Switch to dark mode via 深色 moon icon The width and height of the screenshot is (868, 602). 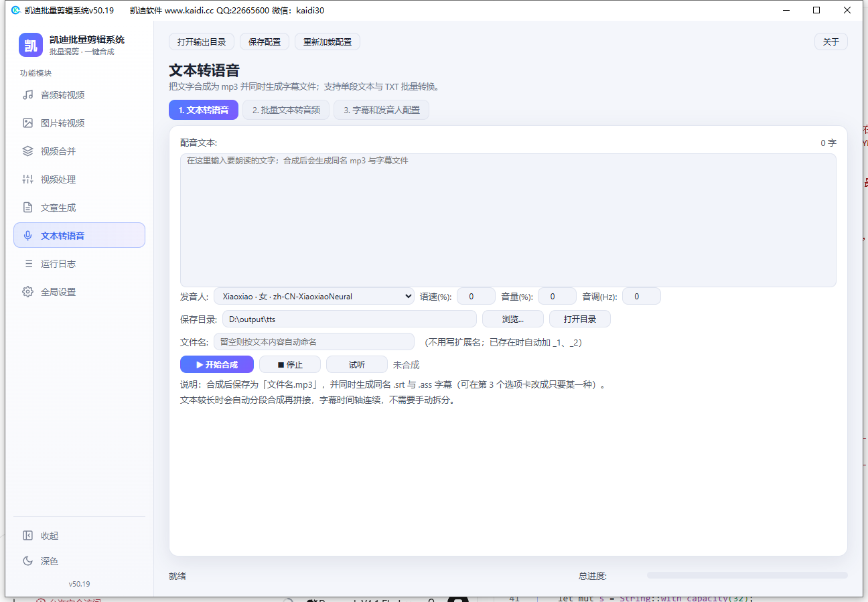coord(28,561)
